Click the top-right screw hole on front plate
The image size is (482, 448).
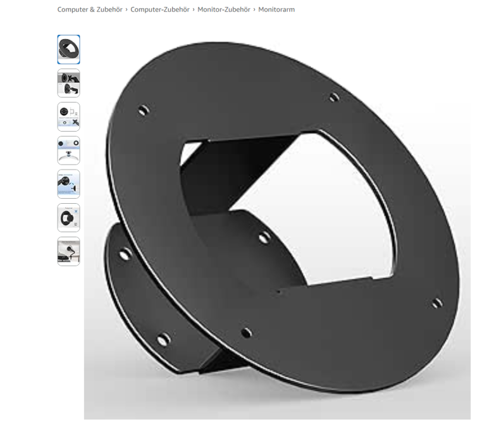(334, 97)
